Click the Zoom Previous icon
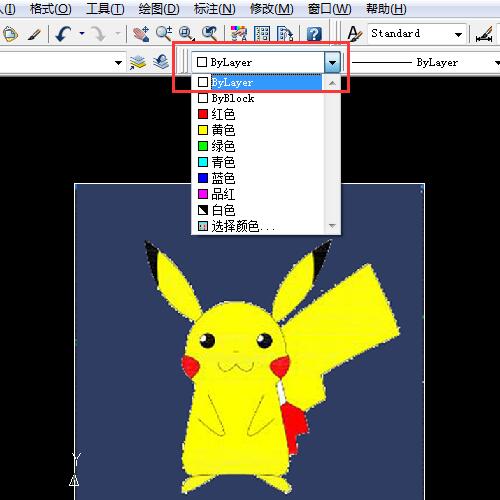This screenshot has width=500, height=500. click(x=210, y=34)
